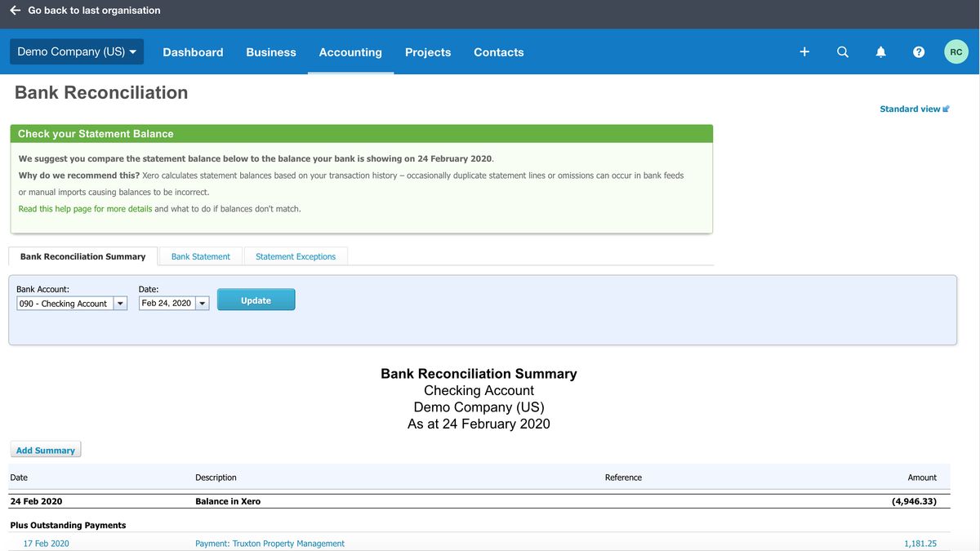
Task: Switch to the Statement Exceptions tab
Action: coord(295,256)
